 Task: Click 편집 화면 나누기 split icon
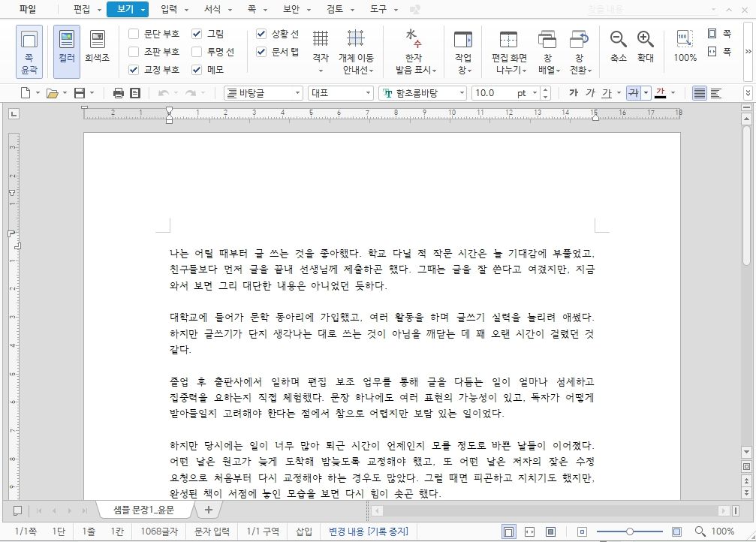point(509,52)
